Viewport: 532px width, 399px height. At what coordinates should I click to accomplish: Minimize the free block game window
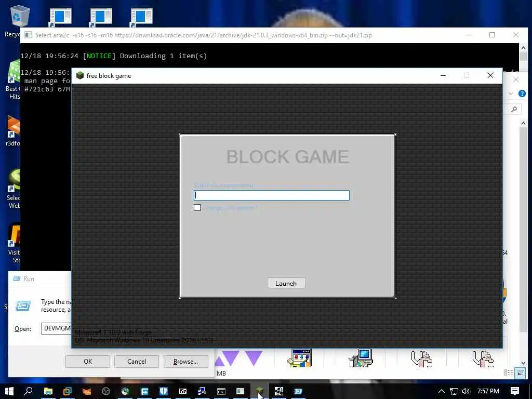tap(443, 76)
